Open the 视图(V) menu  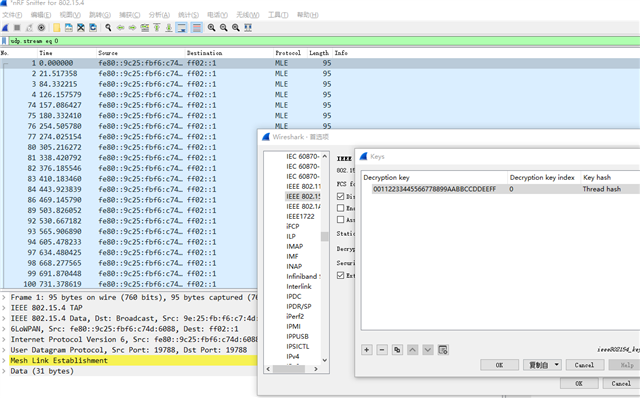click(70, 15)
